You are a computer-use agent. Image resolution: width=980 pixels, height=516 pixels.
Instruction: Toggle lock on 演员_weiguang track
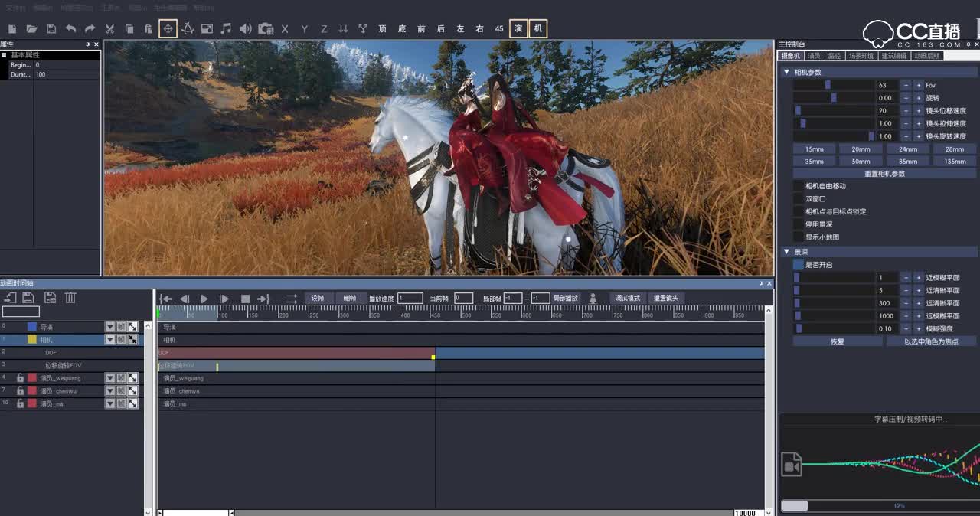tap(20, 378)
